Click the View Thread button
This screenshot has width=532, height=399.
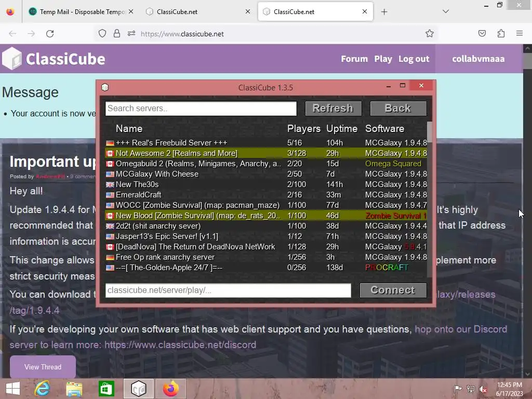[x=43, y=367]
